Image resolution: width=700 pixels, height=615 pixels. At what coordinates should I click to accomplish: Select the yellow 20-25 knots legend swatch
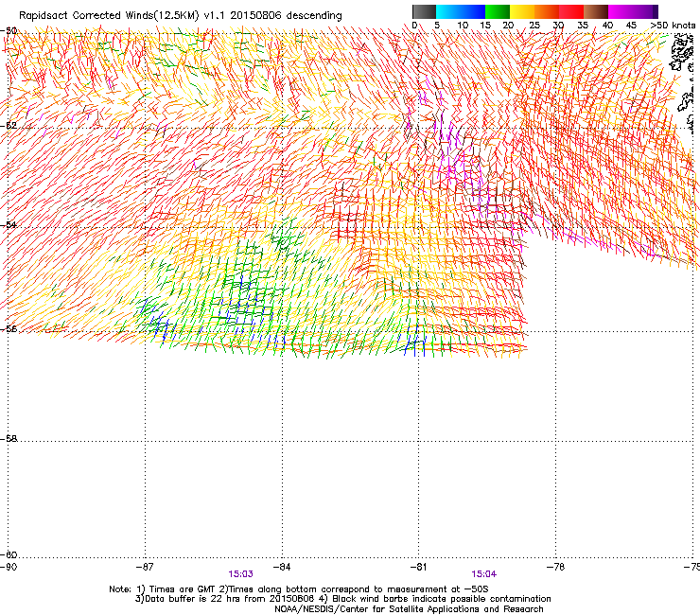coord(522,11)
